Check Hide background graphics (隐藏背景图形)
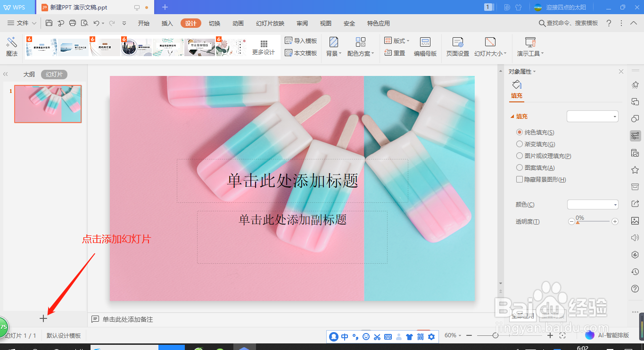 (x=520, y=179)
